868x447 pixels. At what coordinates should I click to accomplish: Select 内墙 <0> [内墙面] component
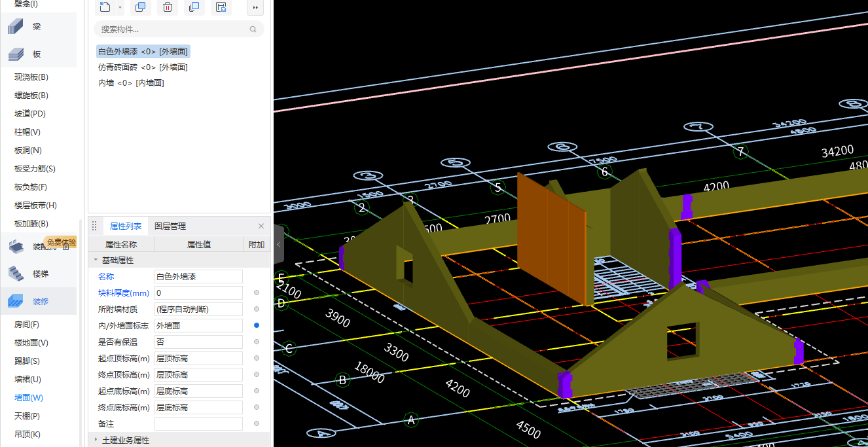click(131, 82)
